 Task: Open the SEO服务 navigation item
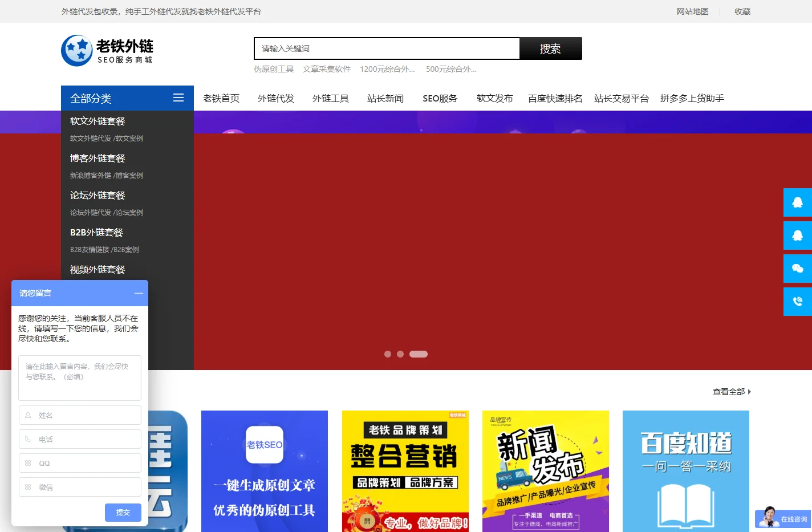pyautogui.click(x=440, y=98)
